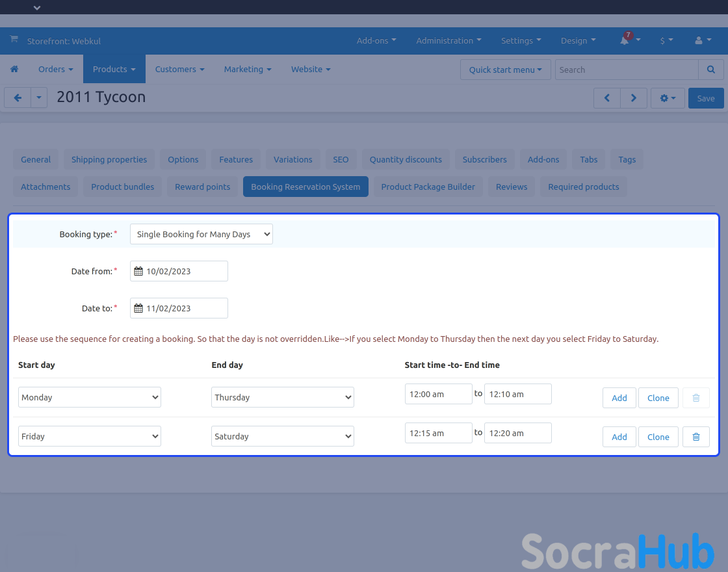
Task: Delete the Friday to Saturday booking row
Action: [695, 437]
